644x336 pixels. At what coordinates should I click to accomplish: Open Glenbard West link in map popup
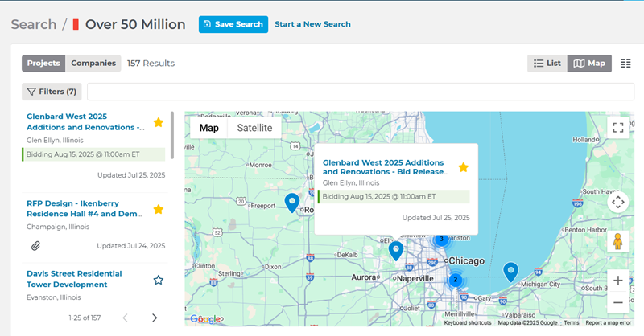pos(386,167)
